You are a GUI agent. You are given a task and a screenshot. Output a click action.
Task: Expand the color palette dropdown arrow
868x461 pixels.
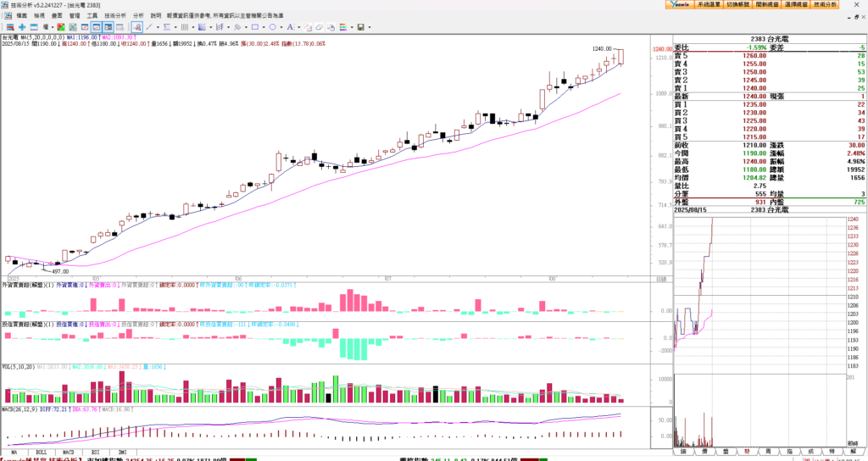click(352, 26)
